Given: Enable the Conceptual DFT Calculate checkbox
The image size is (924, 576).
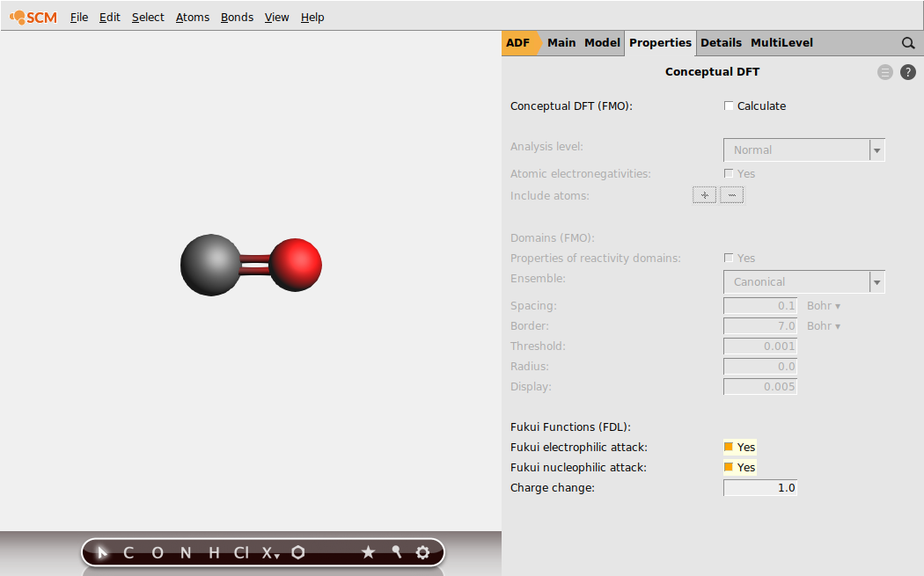Looking at the screenshot, I should (729, 106).
